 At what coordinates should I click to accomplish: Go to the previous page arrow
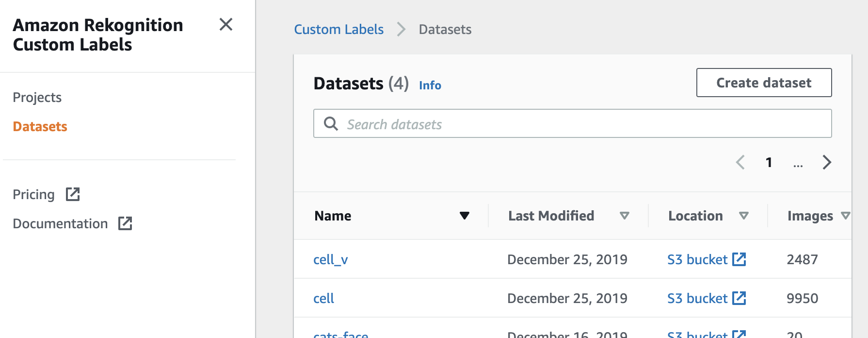tap(740, 162)
